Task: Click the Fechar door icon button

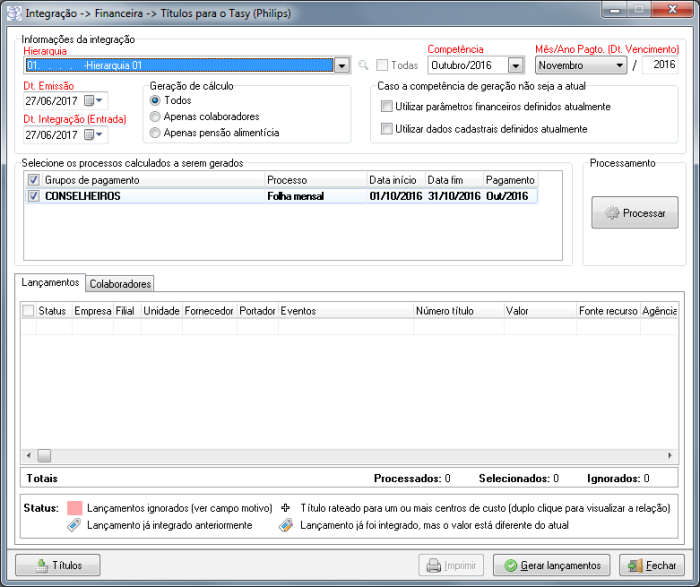Action: [634, 565]
